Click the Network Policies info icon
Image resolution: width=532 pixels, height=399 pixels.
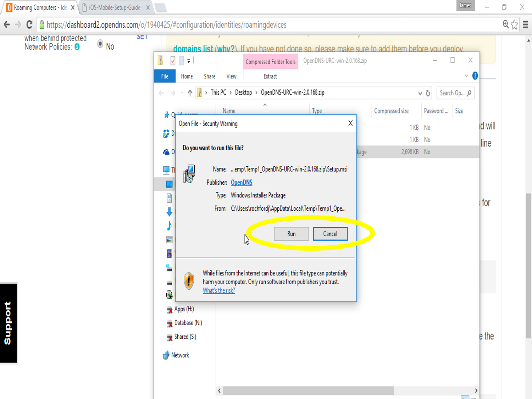77,47
